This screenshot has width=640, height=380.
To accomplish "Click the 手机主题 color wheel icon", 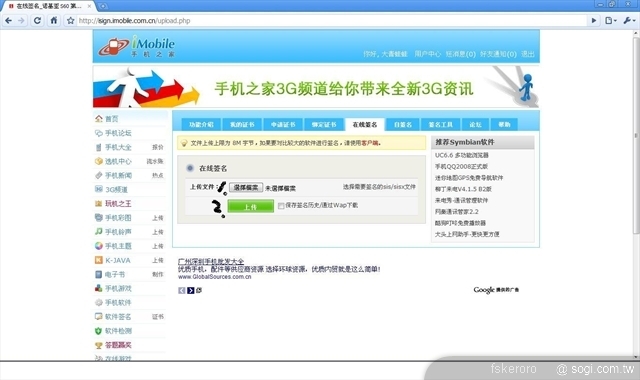I will tap(98, 246).
